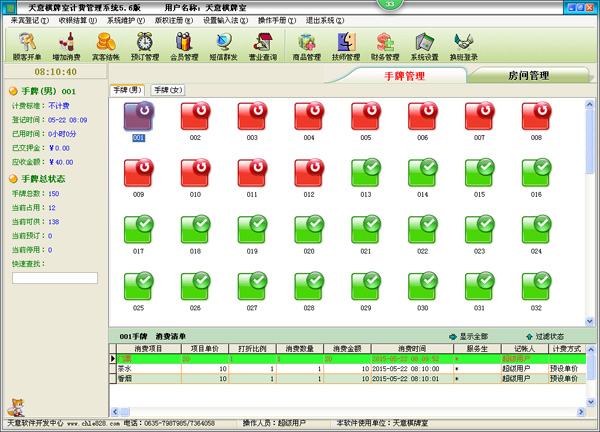Screen dimensions: 600x432
Task: Open 会员管理 member management
Action: coord(185,46)
